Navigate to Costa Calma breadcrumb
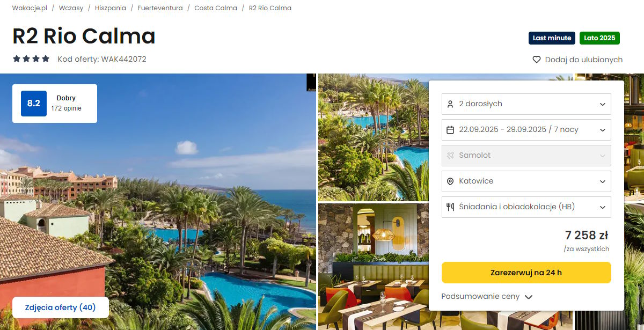Viewport: 644px width, 330px height. click(216, 8)
